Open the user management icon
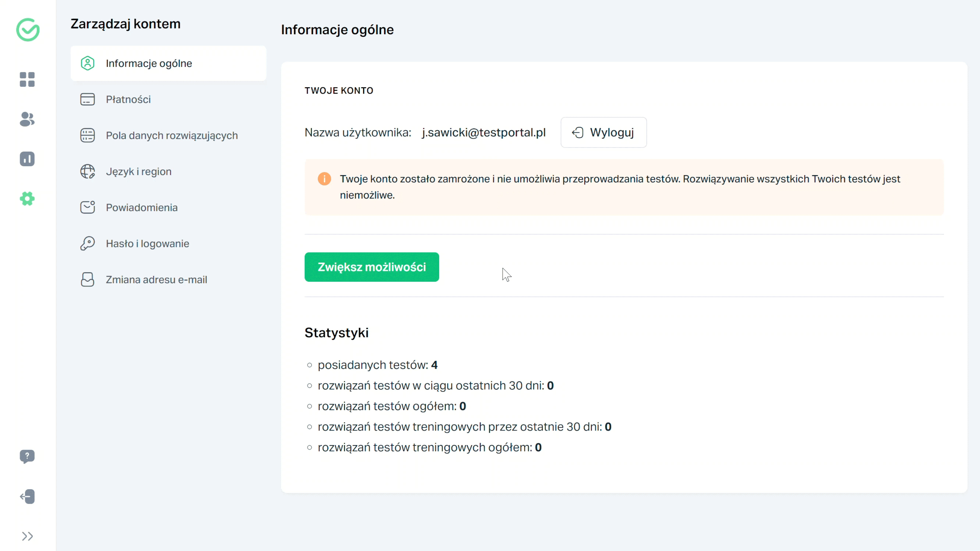Viewport: 980px width, 551px height. tap(27, 119)
